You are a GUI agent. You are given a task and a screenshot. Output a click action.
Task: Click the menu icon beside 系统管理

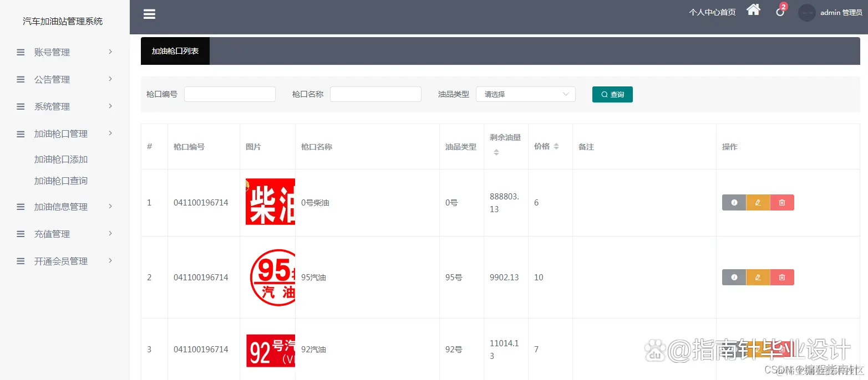coord(21,106)
